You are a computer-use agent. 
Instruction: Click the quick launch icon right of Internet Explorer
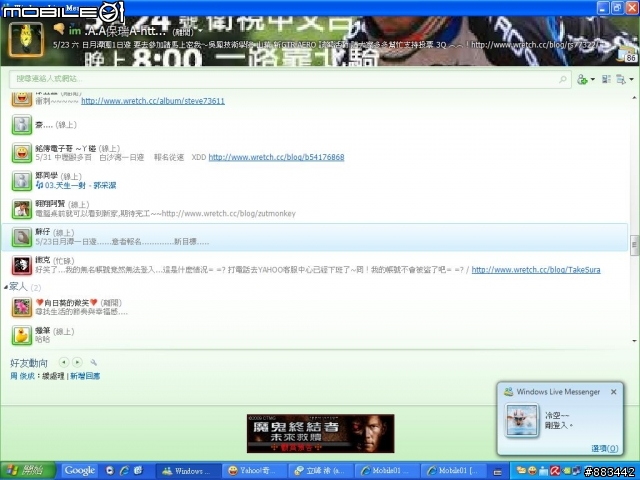click(x=138, y=471)
